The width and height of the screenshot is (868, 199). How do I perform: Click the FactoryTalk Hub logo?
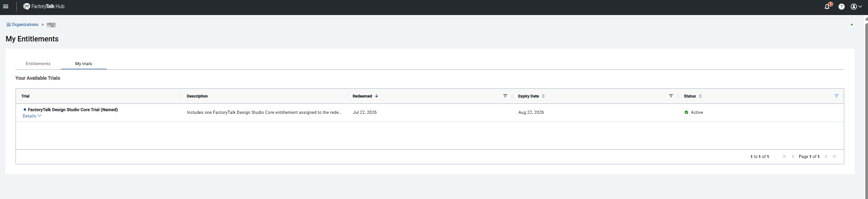44,6
